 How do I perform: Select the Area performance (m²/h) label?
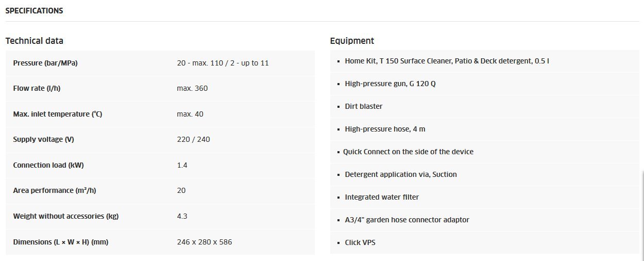(55, 190)
